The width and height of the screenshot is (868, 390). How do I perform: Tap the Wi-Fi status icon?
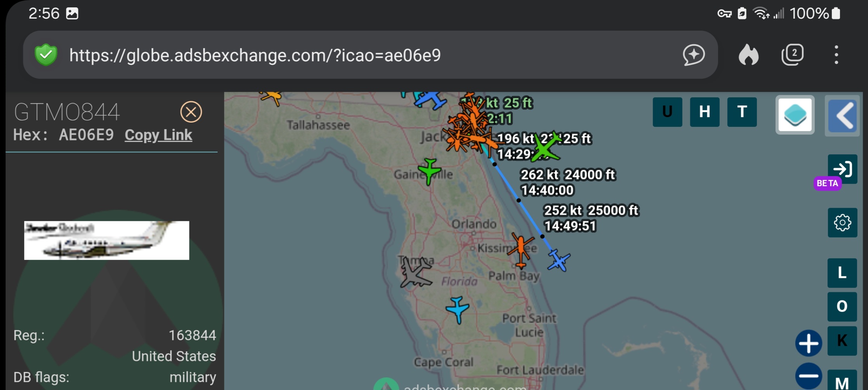(x=761, y=14)
